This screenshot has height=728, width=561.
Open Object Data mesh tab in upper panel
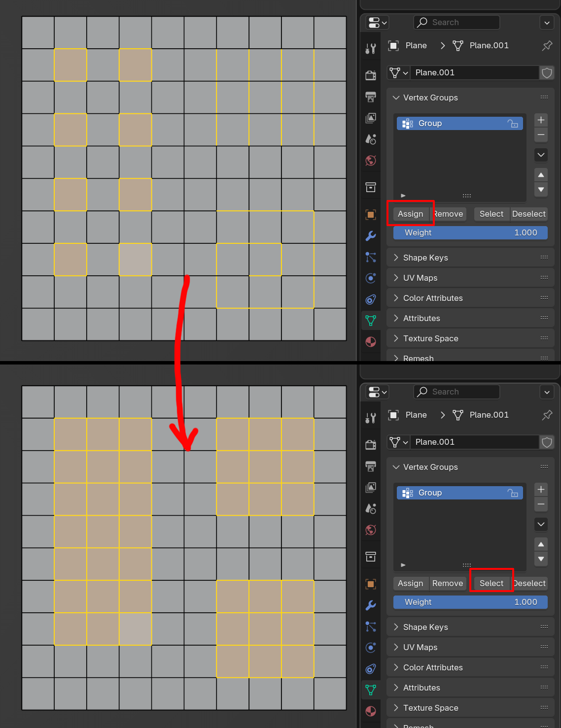[371, 321]
